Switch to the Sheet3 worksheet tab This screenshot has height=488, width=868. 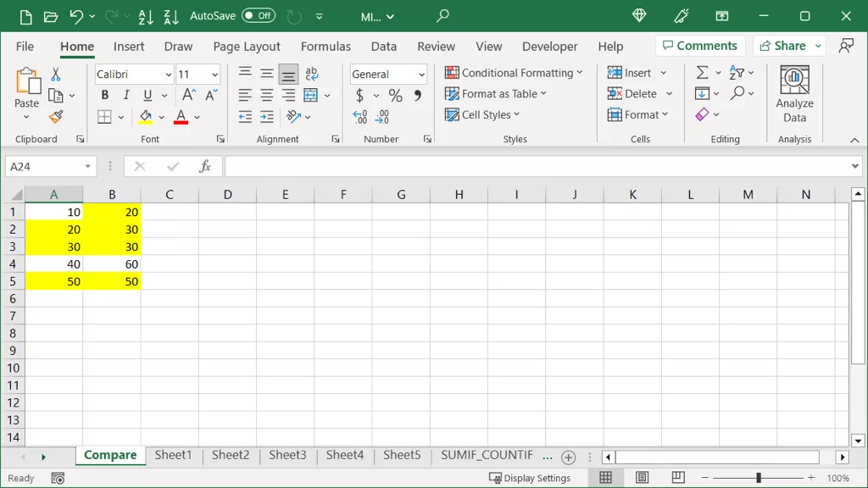[x=287, y=455]
